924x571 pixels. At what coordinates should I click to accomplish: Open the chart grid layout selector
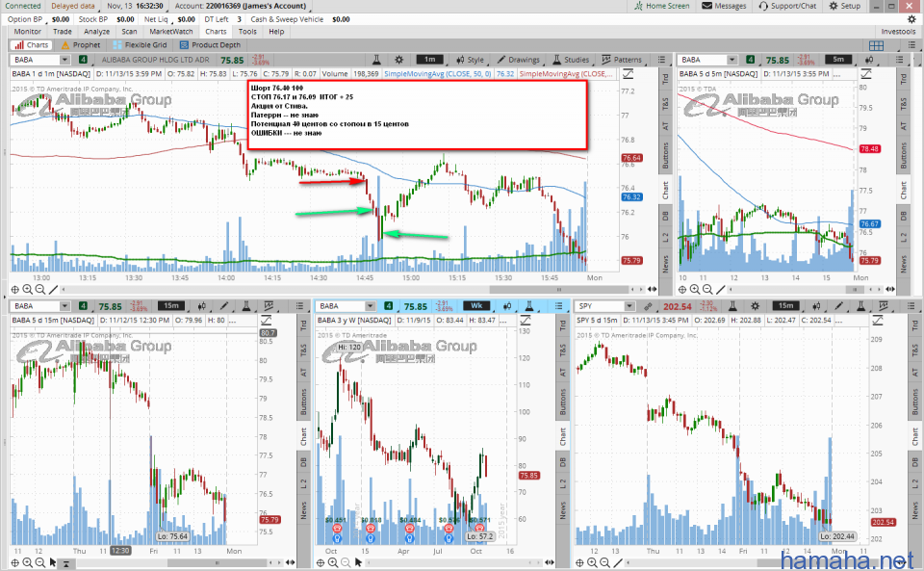(x=876, y=45)
